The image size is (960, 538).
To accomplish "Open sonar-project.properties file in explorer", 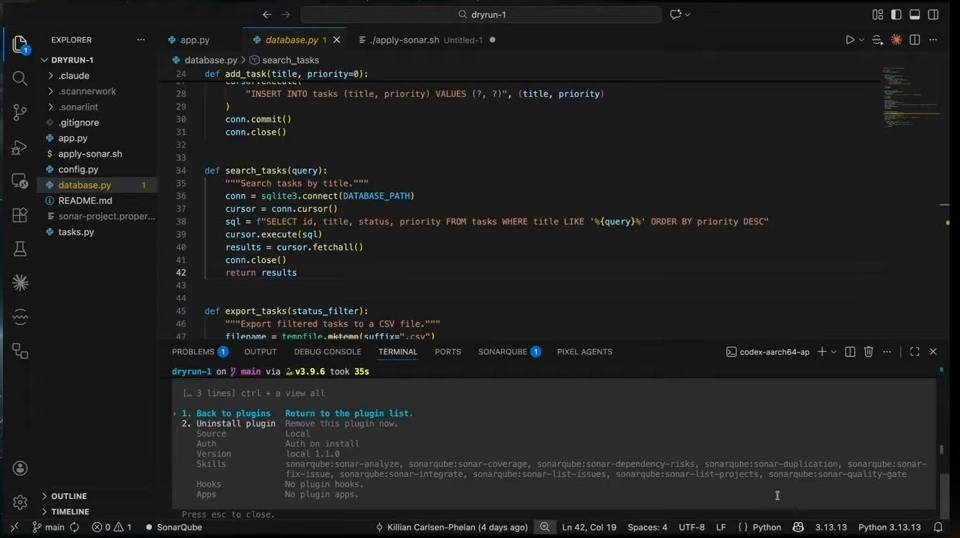I will (107, 216).
